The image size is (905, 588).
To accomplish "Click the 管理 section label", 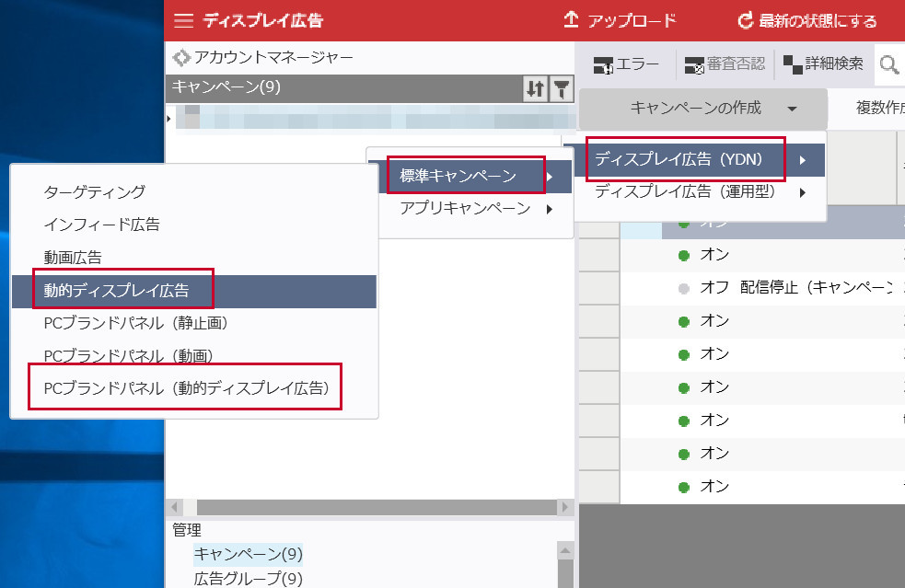I will tap(187, 530).
